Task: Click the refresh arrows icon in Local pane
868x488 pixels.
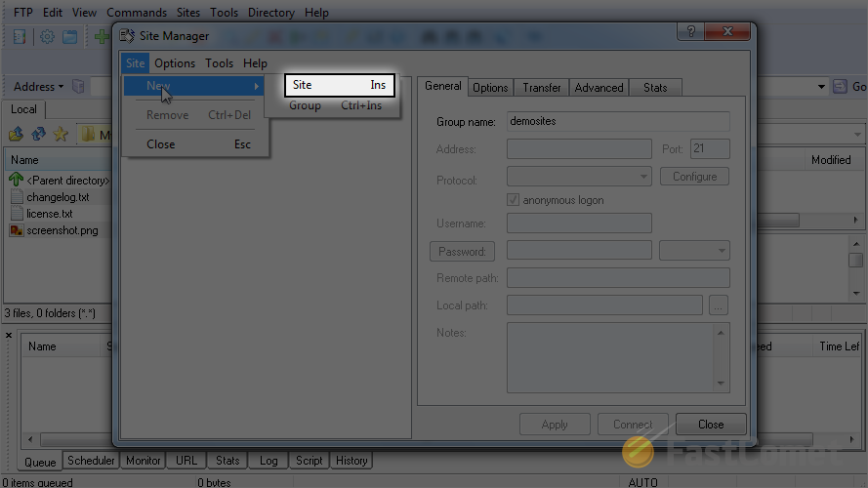Action: coord(38,134)
